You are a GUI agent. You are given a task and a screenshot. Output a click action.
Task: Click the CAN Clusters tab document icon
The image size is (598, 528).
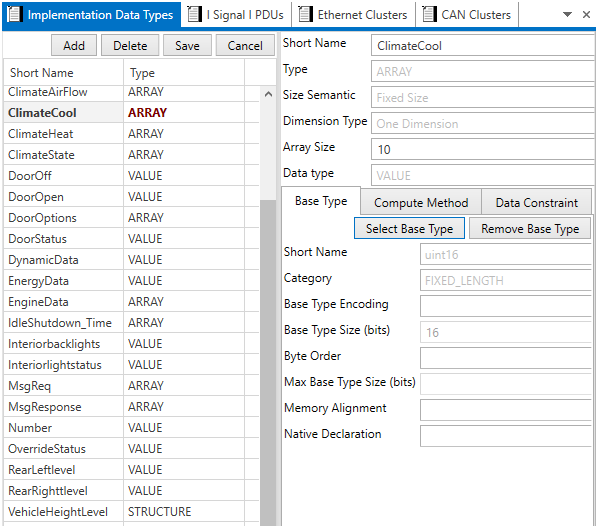tap(429, 14)
